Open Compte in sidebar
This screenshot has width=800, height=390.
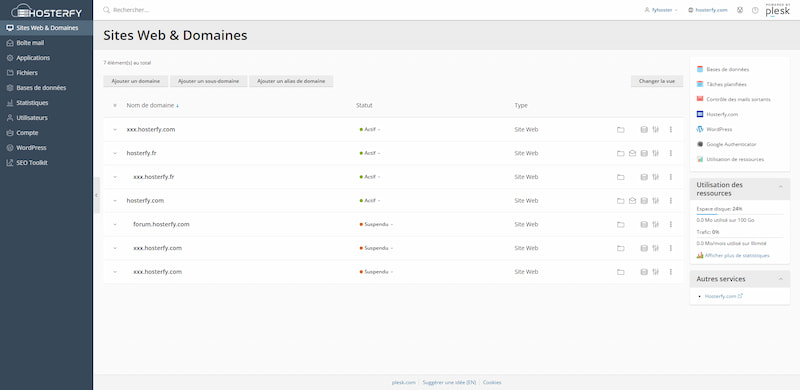(46, 133)
